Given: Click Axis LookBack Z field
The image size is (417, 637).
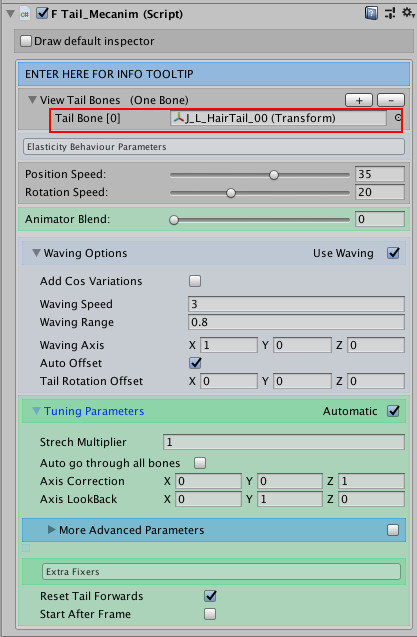Looking at the screenshot, I should point(371,499).
